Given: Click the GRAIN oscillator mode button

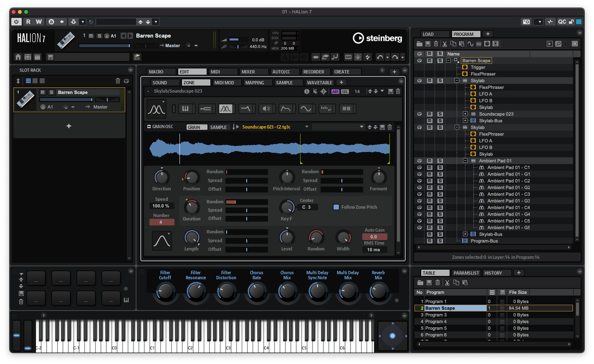Looking at the screenshot, I should pyautogui.click(x=196, y=127).
